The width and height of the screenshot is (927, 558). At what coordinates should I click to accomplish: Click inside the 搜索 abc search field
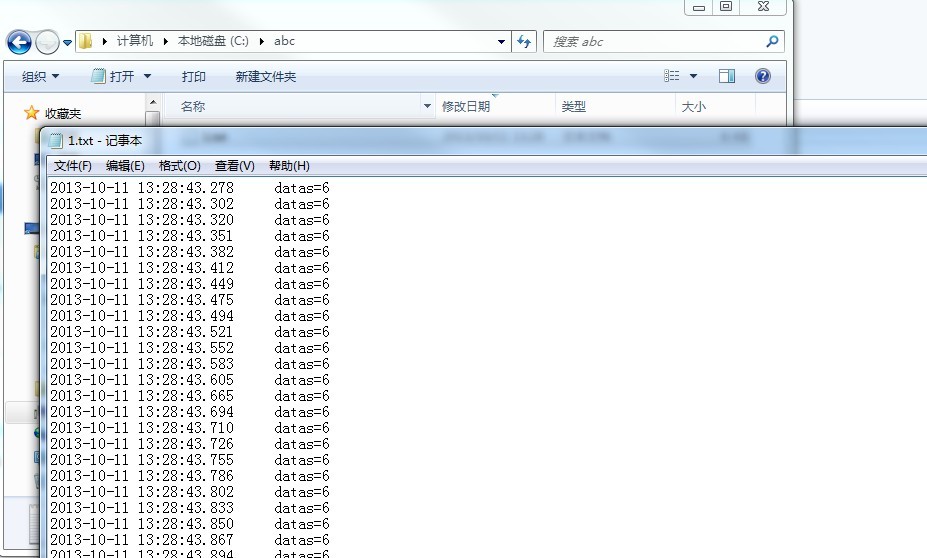tap(650, 42)
